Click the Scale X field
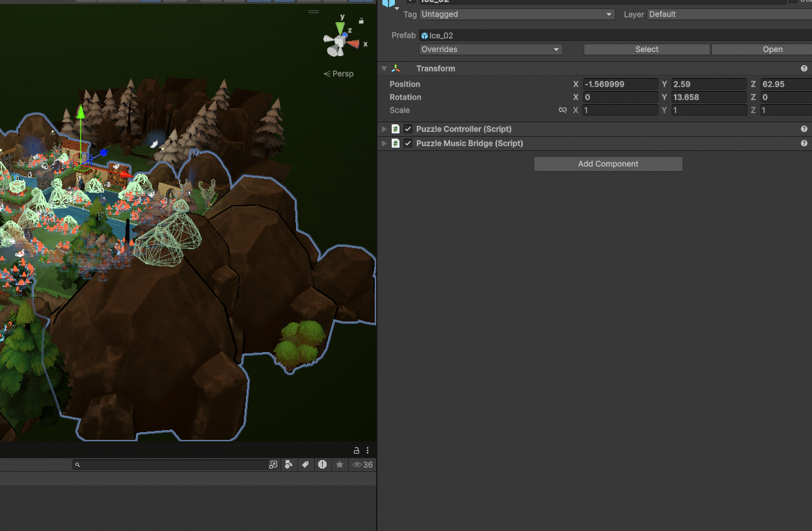Image resolution: width=812 pixels, height=531 pixels. [621, 110]
